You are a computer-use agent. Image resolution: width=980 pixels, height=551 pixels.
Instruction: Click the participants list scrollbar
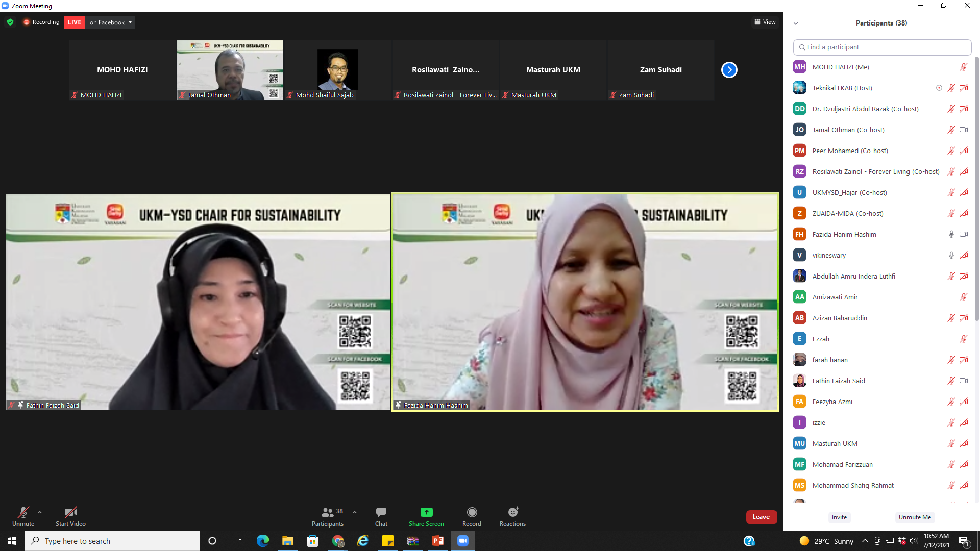[976, 189]
